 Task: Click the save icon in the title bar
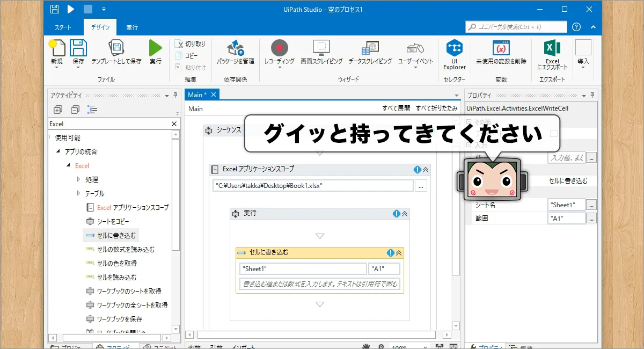pos(55,9)
